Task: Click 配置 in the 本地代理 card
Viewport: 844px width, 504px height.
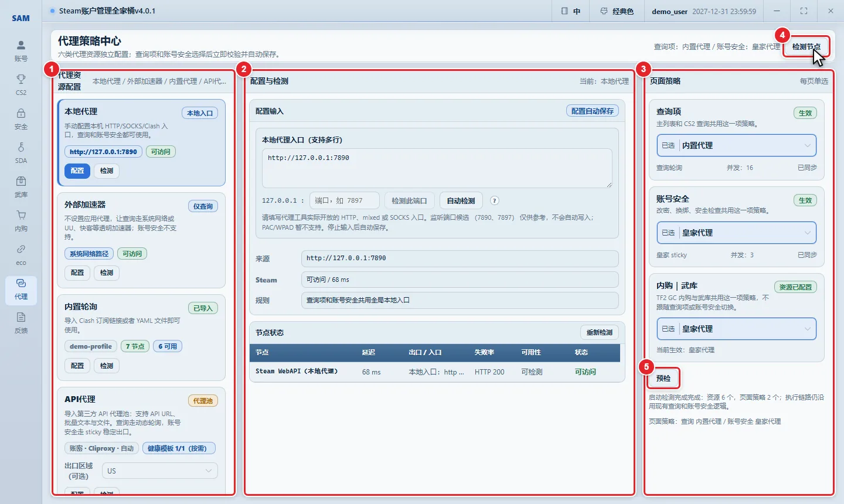Action: (x=77, y=171)
